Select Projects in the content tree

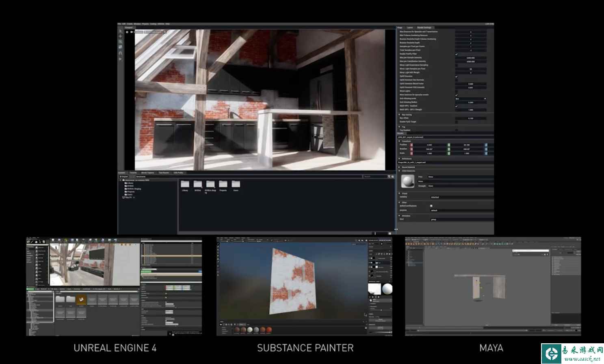point(131,192)
